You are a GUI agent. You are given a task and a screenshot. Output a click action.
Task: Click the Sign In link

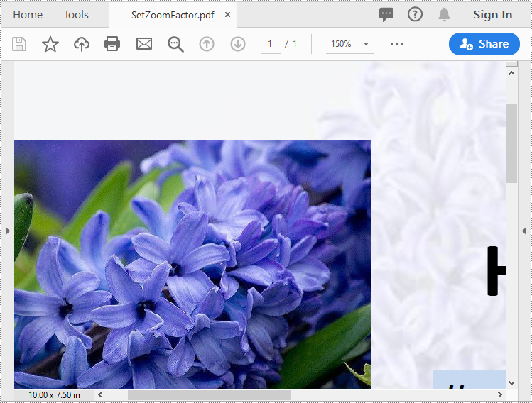[x=493, y=15]
